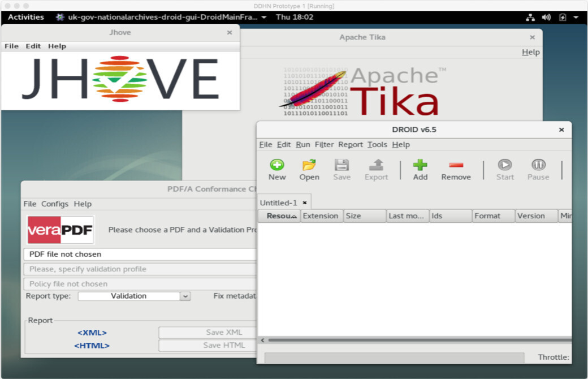
Task: Expand the Report type Validation dropdown
Action: 185,296
